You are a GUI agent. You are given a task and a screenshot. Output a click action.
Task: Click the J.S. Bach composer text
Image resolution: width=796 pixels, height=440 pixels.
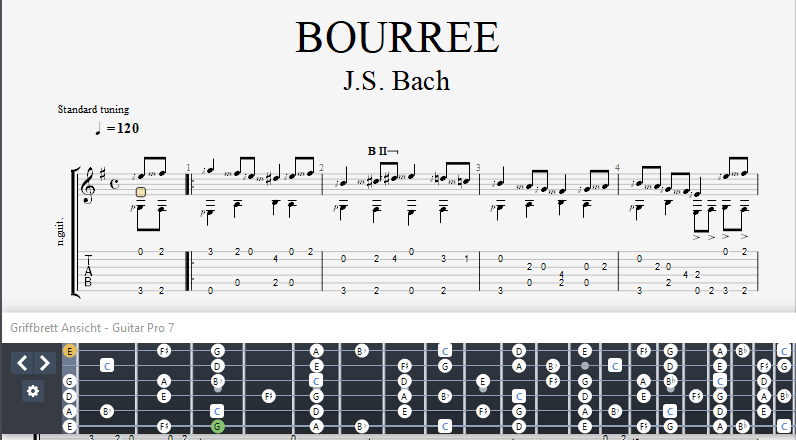[396, 81]
